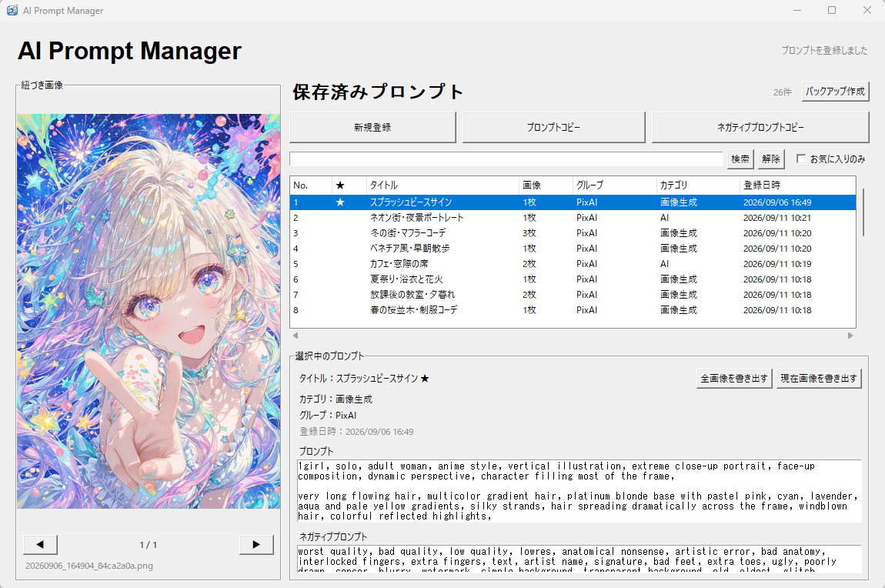
Task: Click the ネガティブプロンプトコピー button
Action: pos(760,127)
